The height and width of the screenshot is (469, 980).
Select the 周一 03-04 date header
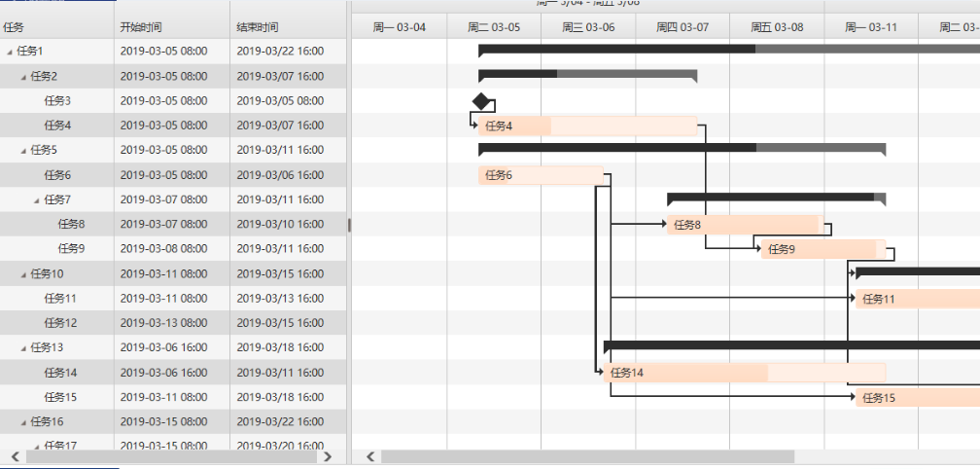click(x=400, y=27)
